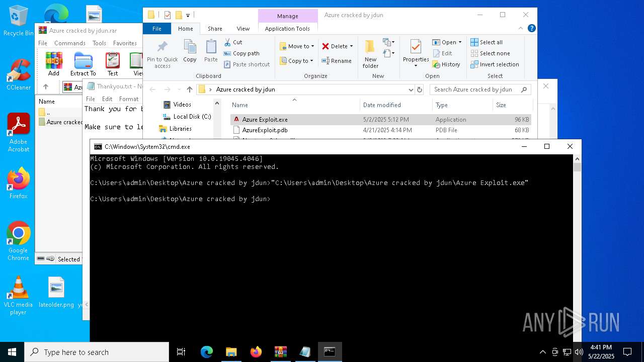Click Copy path in the ribbon
The height and width of the screenshot is (362, 644).
click(242, 53)
